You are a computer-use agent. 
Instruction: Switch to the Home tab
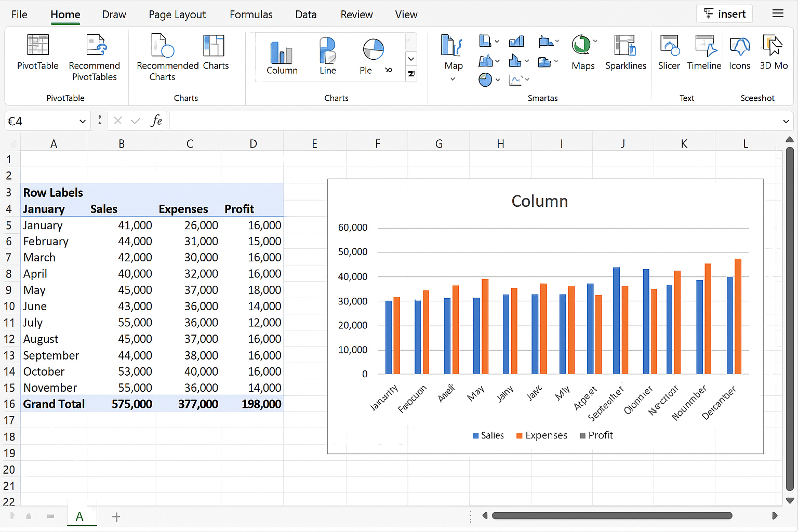pyautogui.click(x=65, y=15)
